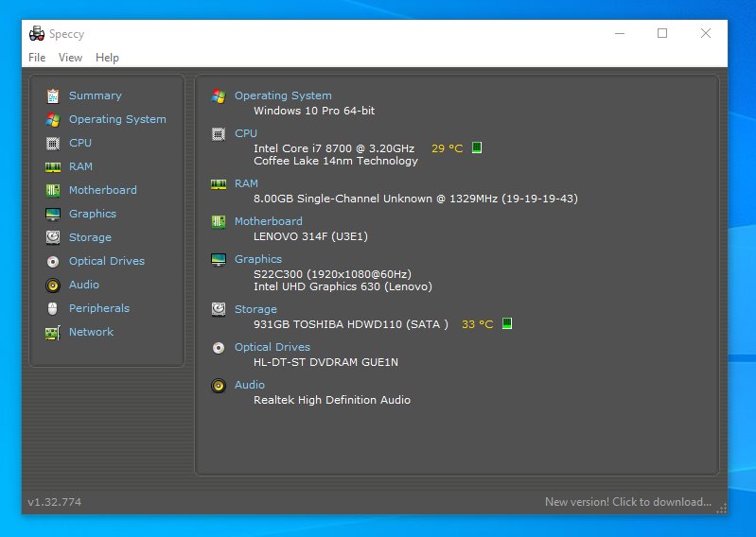
Task: Click the Windows flag icon in summary panel
Action: pos(219,95)
